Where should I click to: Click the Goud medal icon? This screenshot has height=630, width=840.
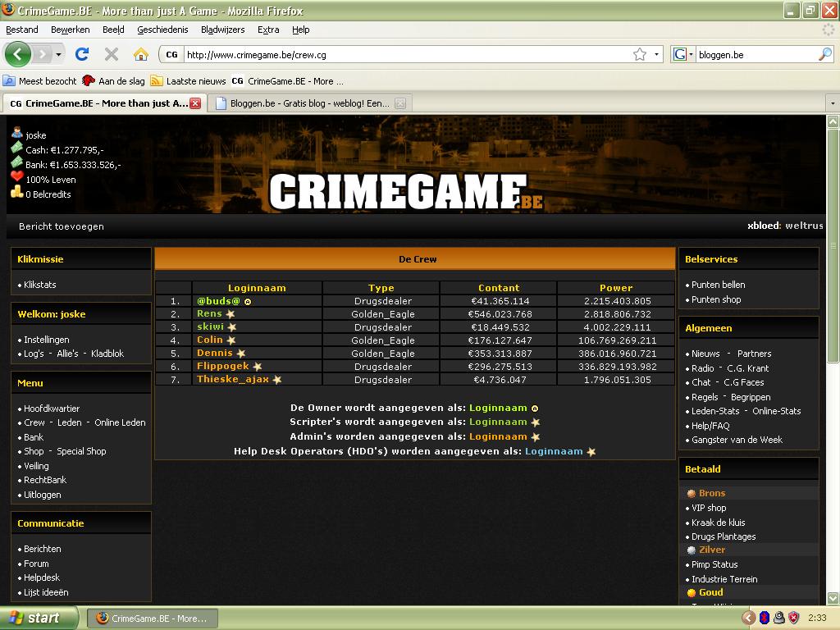pos(691,592)
